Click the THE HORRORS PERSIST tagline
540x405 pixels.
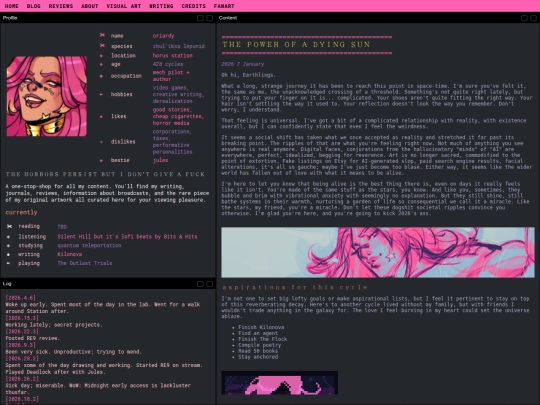tap(105, 174)
